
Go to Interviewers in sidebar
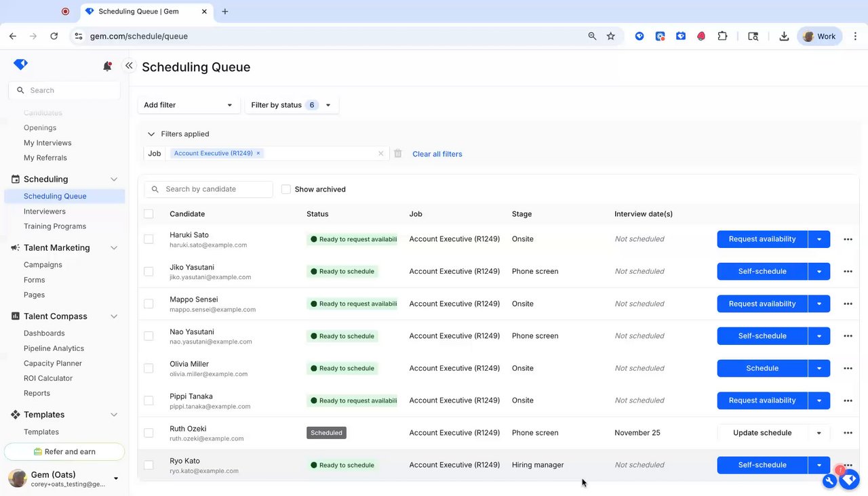(45, 211)
